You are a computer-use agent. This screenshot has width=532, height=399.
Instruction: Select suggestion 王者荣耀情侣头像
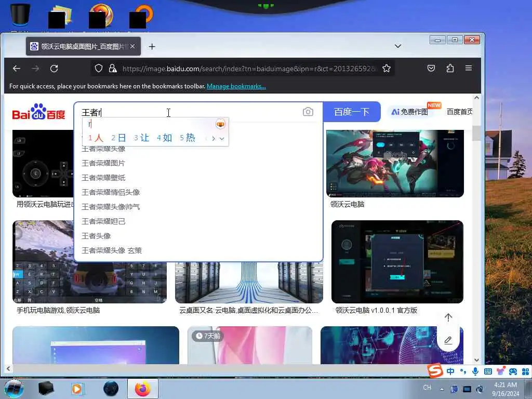click(x=111, y=192)
